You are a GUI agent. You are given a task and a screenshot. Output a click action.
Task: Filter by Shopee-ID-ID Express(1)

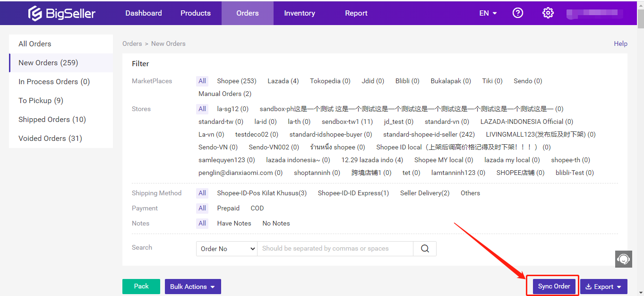click(x=353, y=193)
